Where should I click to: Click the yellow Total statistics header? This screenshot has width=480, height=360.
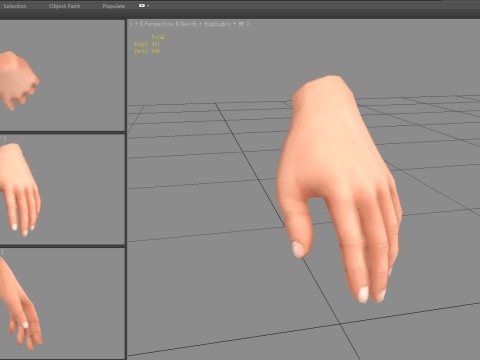point(158,37)
